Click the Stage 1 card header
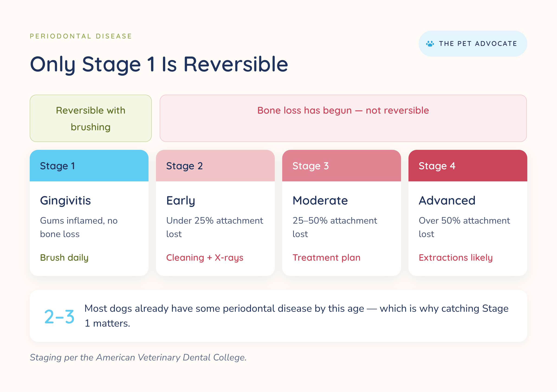The height and width of the screenshot is (392, 557). click(89, 166)
